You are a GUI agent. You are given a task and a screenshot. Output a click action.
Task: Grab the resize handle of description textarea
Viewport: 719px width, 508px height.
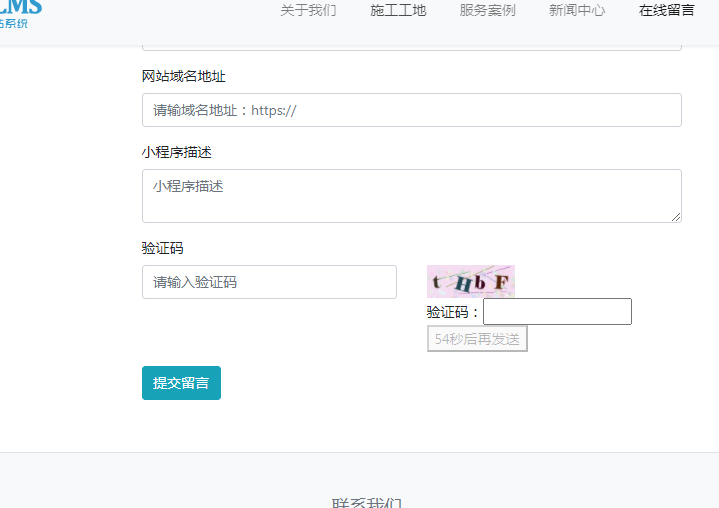click(676, 217)
